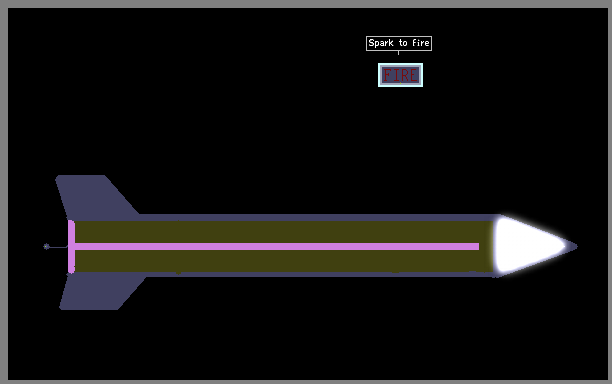612x384 pixels.
Task: Click the word "Spark" in the sign
Action: click(x=381, y=43)
